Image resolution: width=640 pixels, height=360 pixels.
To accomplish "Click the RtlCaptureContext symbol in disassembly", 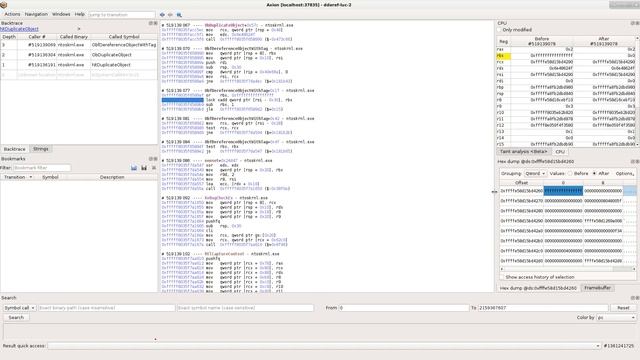I will tap(224, 254).
